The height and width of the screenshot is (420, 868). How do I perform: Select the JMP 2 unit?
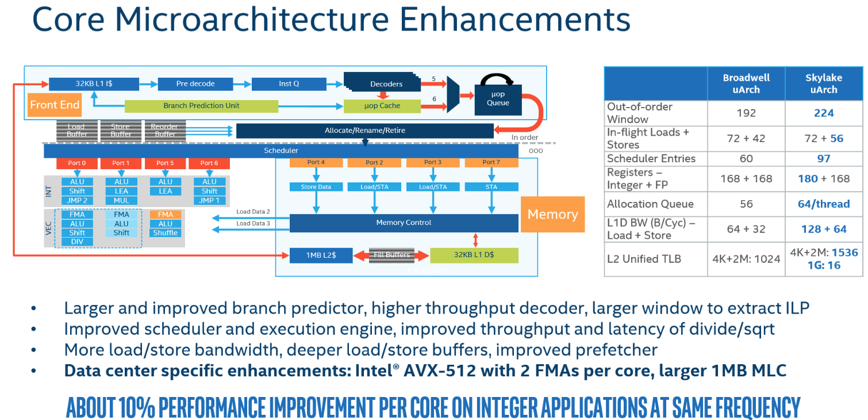pyautogui.click(x=77, y=200)
